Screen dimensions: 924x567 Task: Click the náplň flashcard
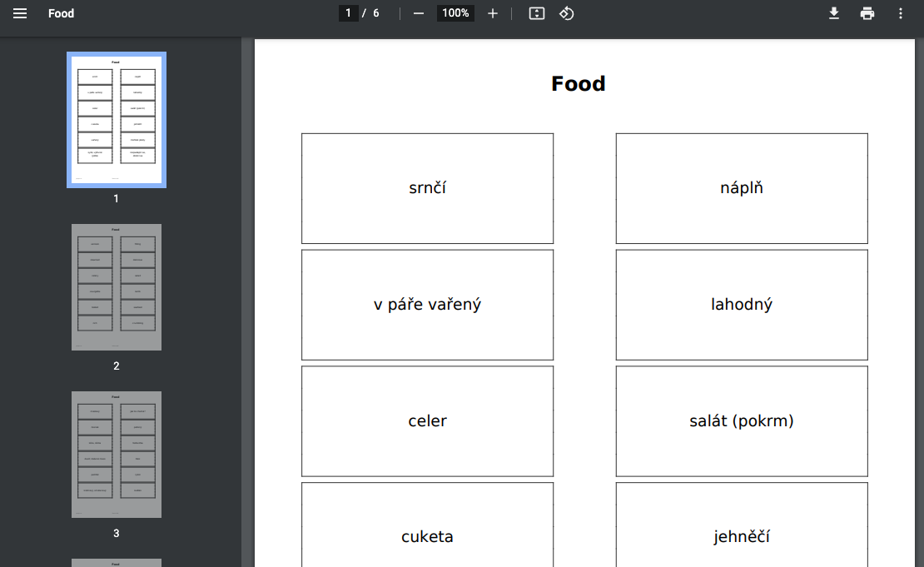coord(742,189)
